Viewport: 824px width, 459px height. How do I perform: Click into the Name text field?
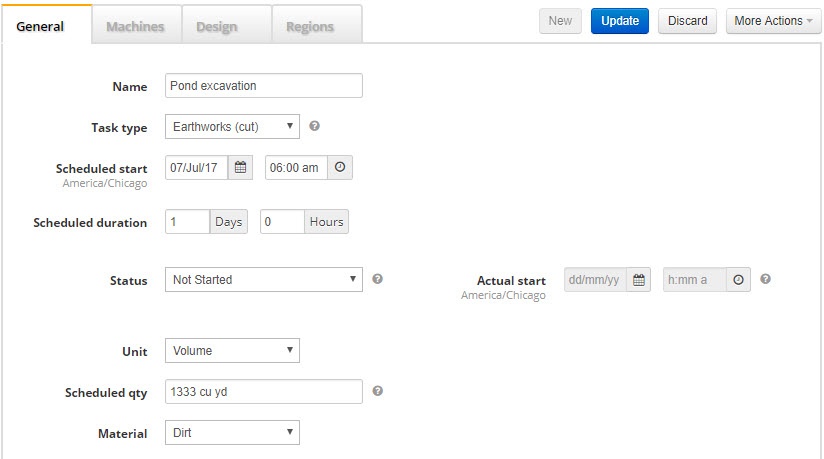pyautogui.click(x=264, y=86)
